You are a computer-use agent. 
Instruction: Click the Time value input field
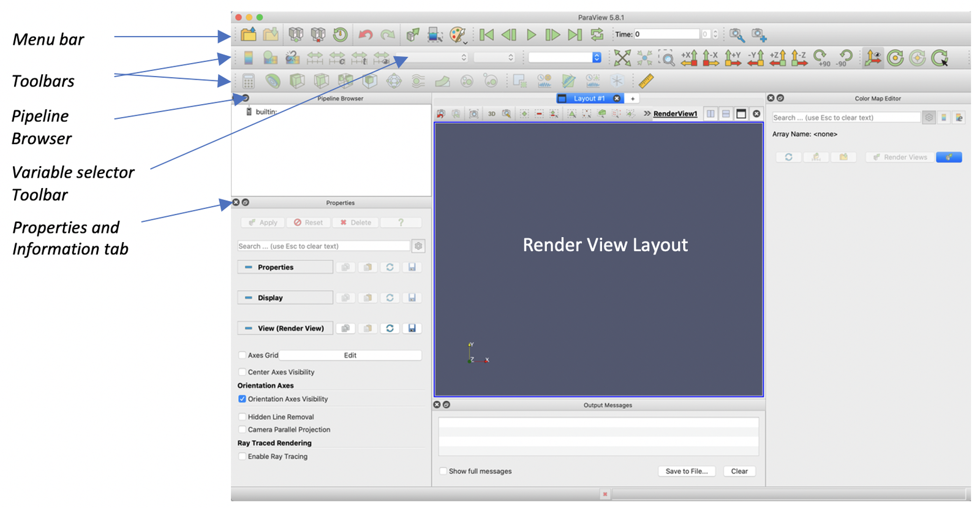[x=666, y=34]
